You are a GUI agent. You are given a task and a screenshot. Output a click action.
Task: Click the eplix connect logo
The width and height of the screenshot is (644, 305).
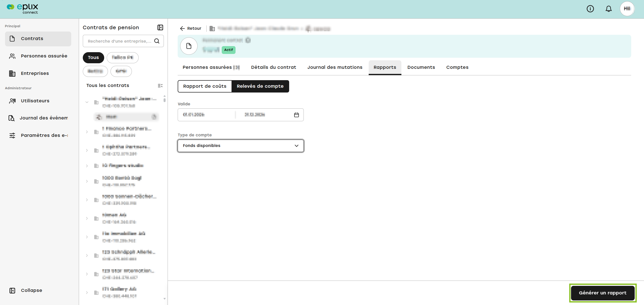pyautogui.click(x=22, y=9)
